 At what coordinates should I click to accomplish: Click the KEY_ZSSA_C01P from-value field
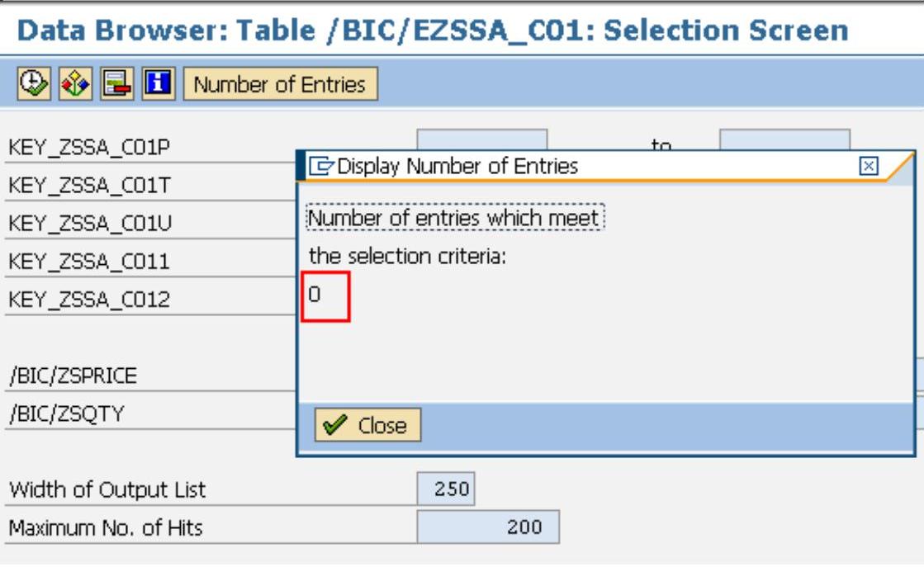(x=481, y=140)
